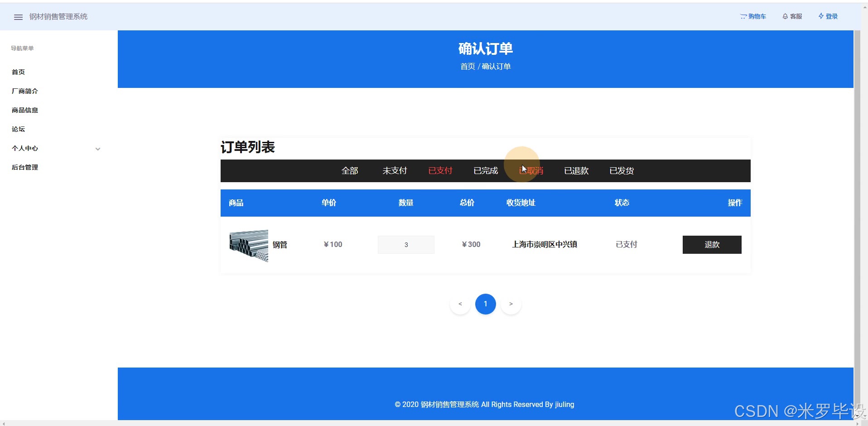The width and height of the screenshot is (868, 426).
Task: Click the quantity input showing 3
Action: tap(405, 244)
